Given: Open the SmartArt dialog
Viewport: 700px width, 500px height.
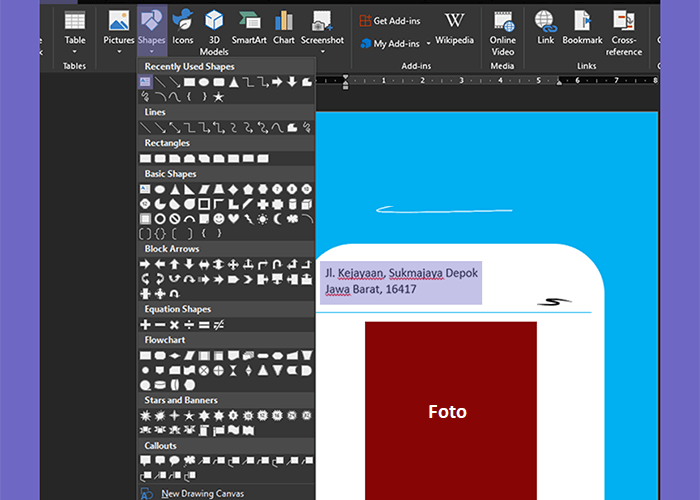Looking at the screenshot, I should point(249,29).
